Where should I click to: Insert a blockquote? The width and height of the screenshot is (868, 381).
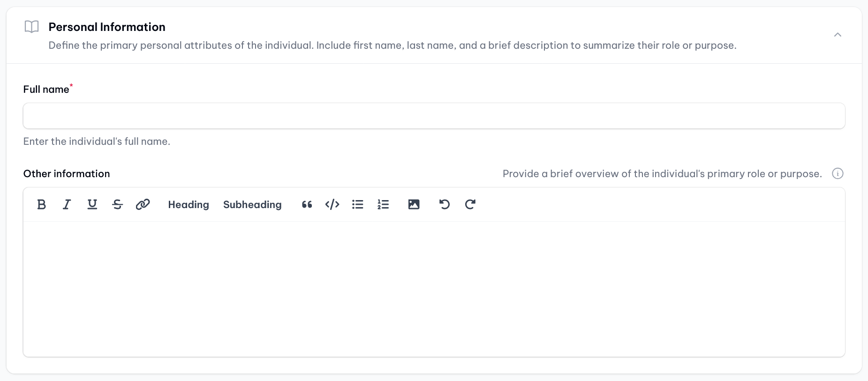(307, 204)
